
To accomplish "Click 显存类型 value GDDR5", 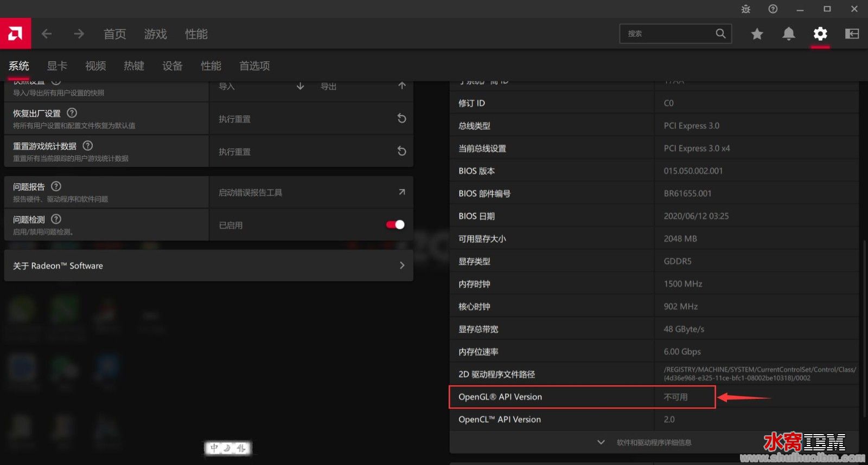I will 678,262.
